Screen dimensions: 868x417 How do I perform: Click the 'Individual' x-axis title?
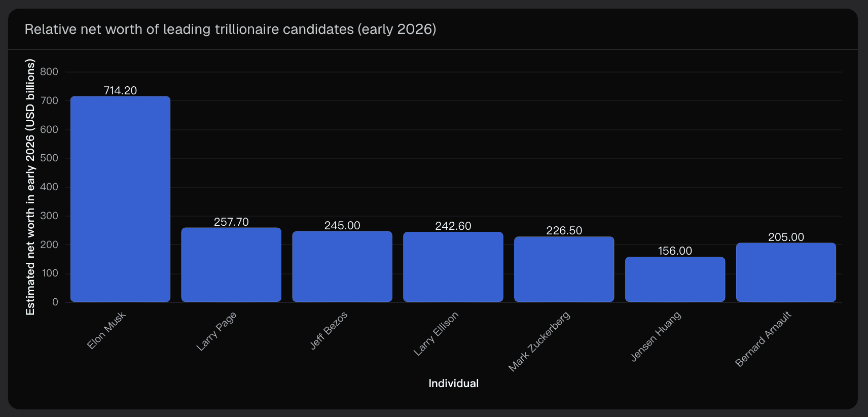point(453,383)
